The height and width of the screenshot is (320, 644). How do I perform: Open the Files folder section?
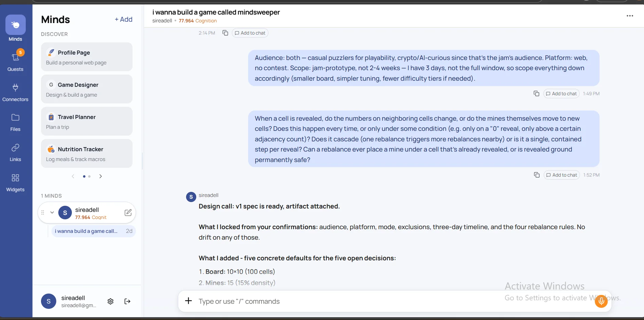15,122
